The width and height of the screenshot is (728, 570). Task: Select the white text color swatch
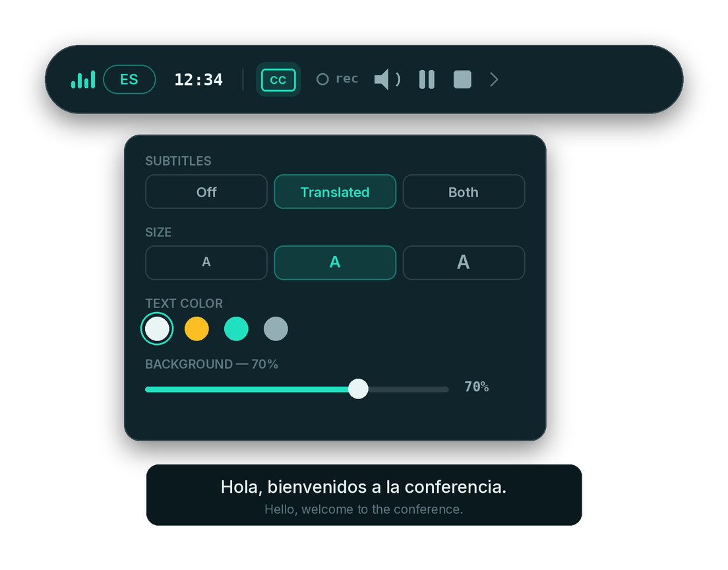[x=157, y=329]
